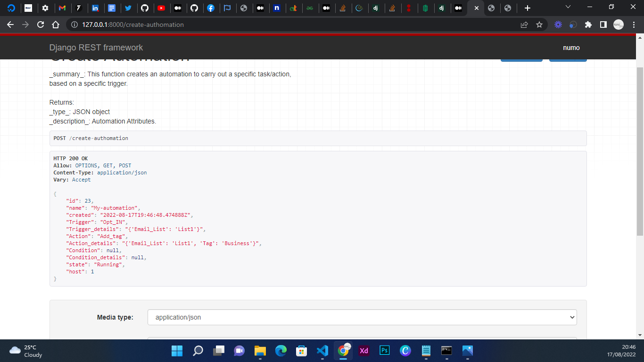Screen dimensions: 644x362
Task: Close the active browser tab
Action: (476, 8)
